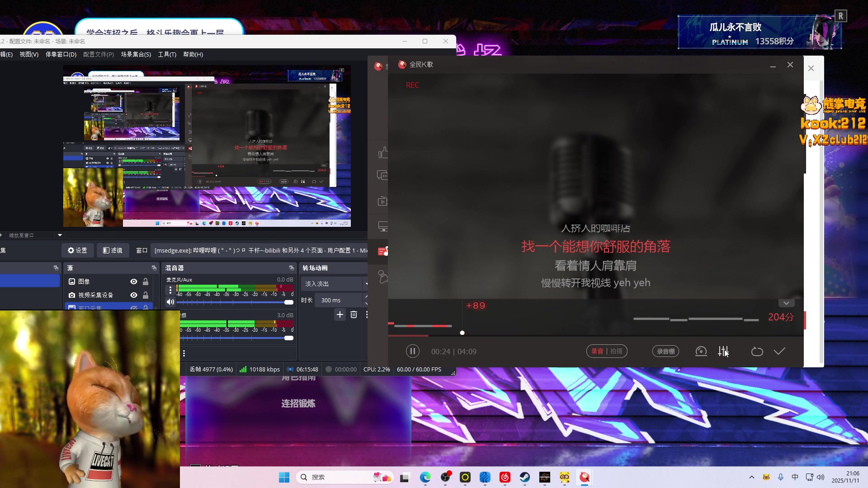Viewport: 868px width, 488px height.
Task: Open Steam from the taskbar
Action: tap(524, 477)
